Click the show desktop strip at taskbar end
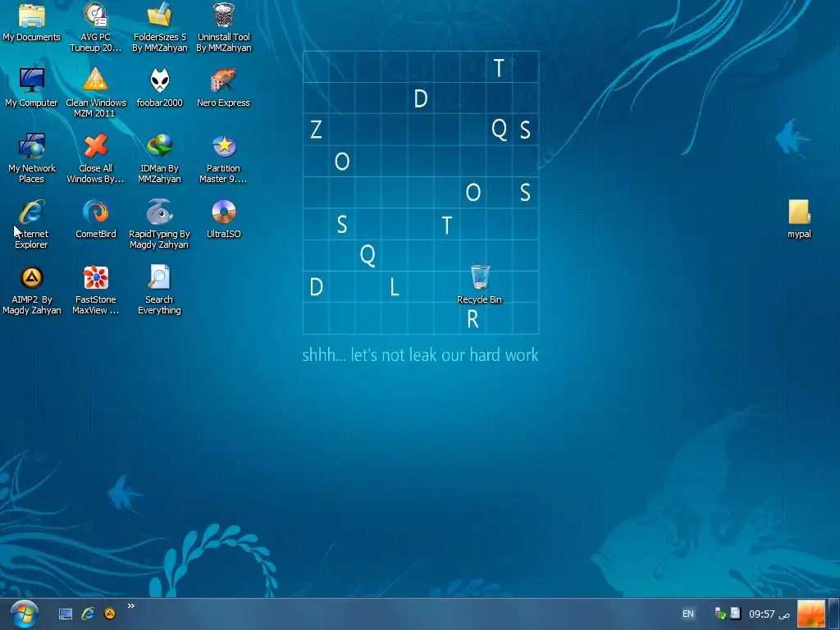The width and height of the screenshot is (840, 630). coord(834,614)
